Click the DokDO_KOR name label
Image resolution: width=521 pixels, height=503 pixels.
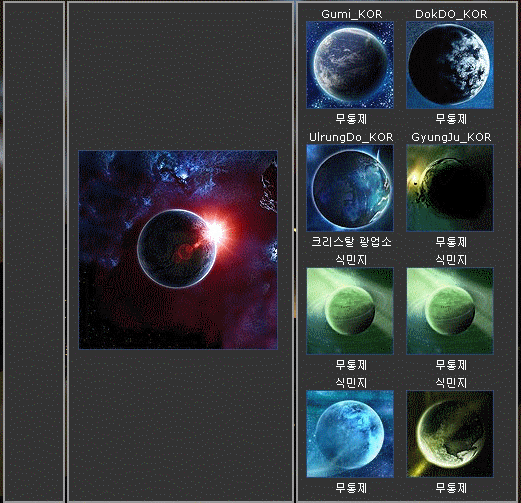click(451, 14)
